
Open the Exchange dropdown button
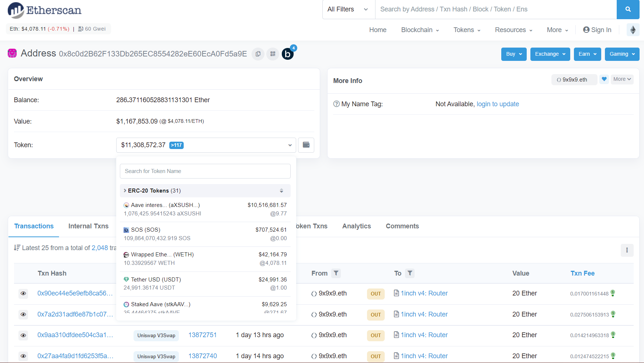(x=550, y=54)
